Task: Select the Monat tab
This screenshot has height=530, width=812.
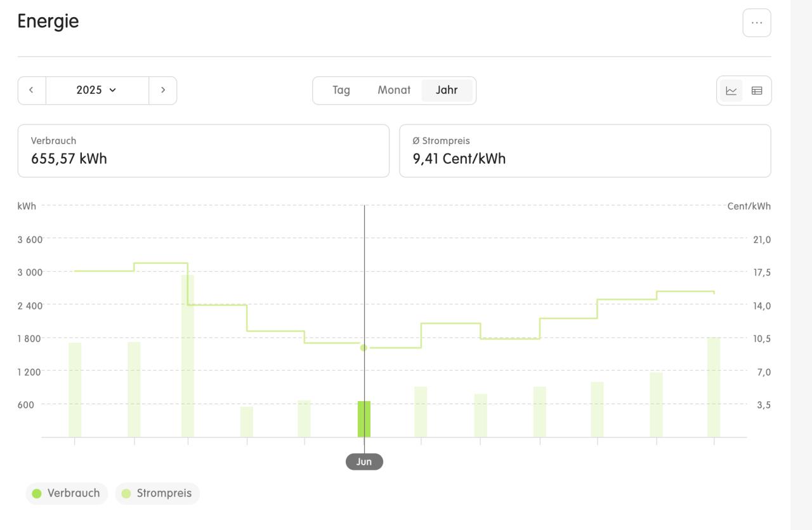Action: [x=394, y=90]
